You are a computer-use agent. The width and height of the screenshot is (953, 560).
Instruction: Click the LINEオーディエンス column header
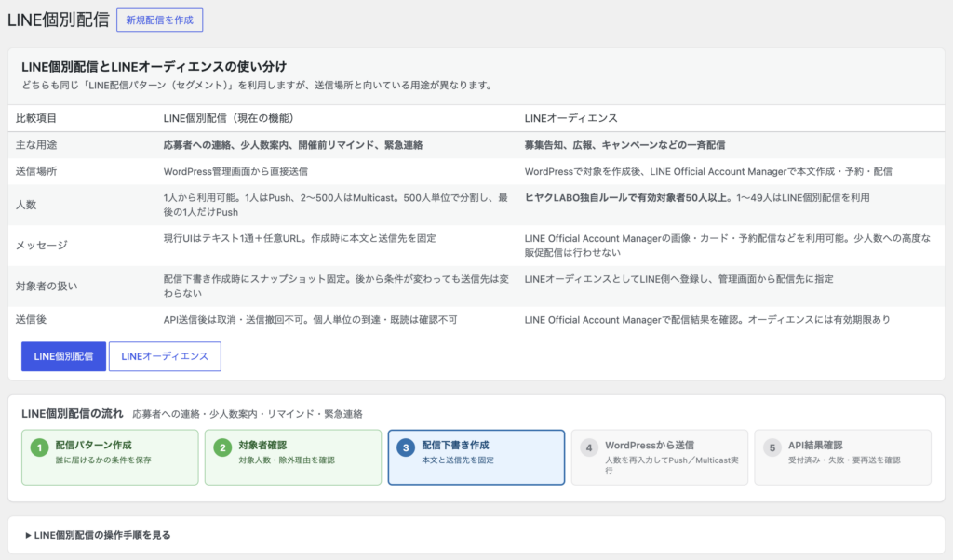pos(570,118)
